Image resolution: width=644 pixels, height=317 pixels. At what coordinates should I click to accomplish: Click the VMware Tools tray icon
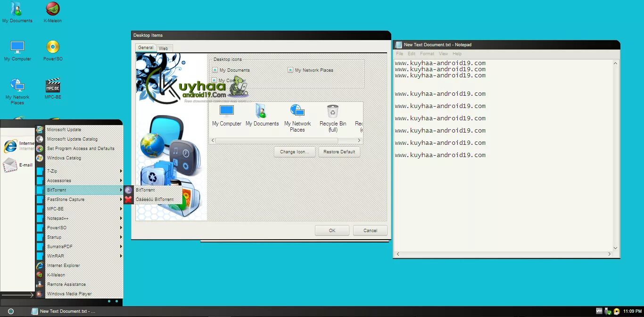point(599,311)
